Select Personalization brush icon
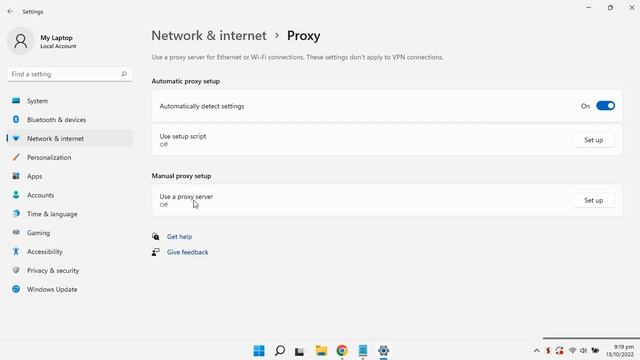 16,157
